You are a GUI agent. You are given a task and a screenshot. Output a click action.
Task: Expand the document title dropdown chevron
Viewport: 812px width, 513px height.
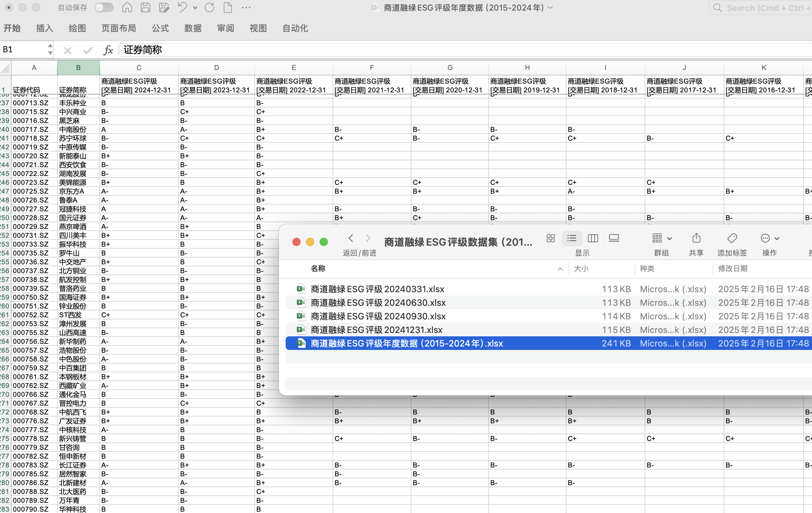click(551, 7)
